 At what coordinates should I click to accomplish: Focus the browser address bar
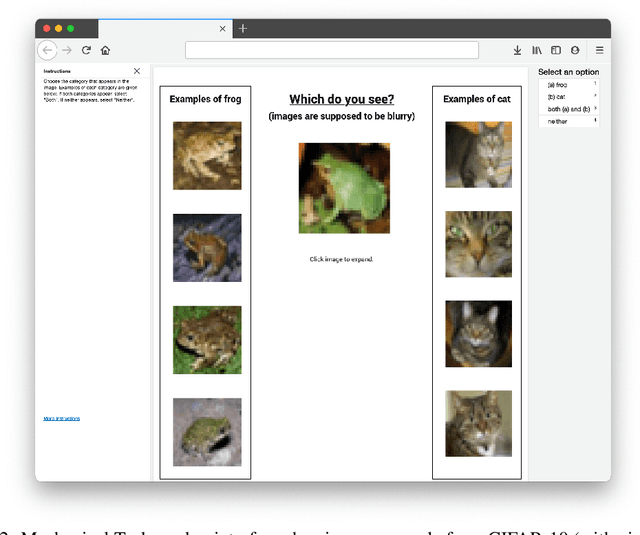click(331, 50)
